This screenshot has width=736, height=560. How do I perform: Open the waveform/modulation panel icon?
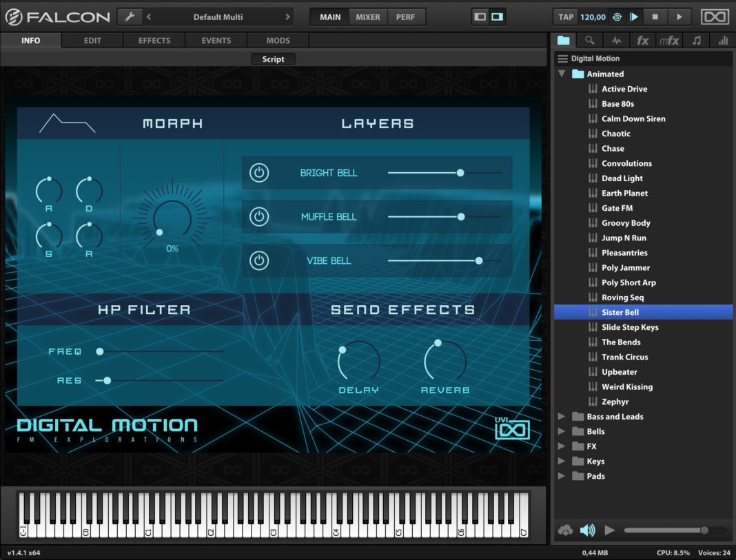coord(616,39)
